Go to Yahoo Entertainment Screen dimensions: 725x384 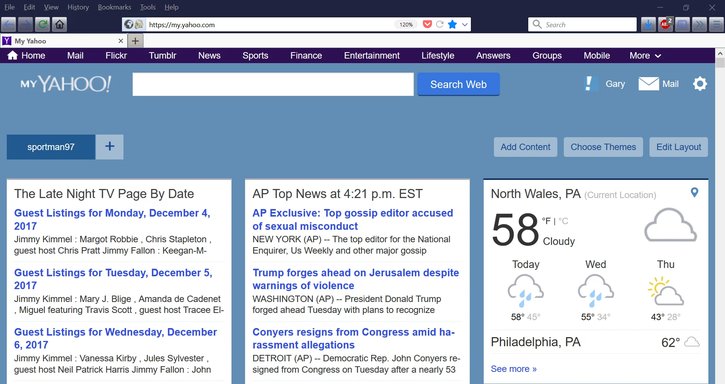point(372,56)
